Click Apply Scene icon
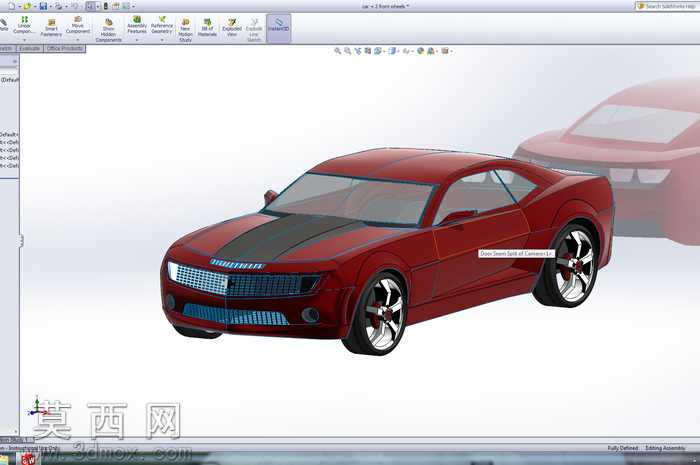This screenshot has width=700, height=465. click(x=431, y=51)
